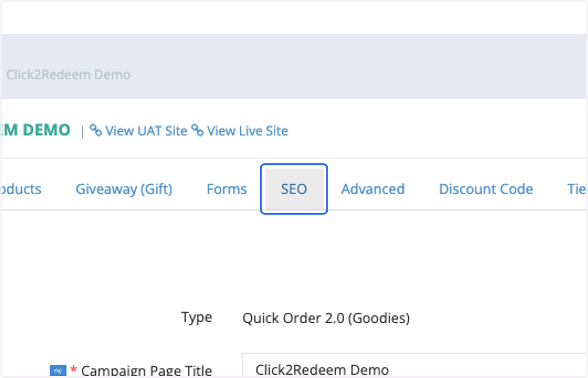
Task: Switch to the Forms tab
Action: (226, 189)
